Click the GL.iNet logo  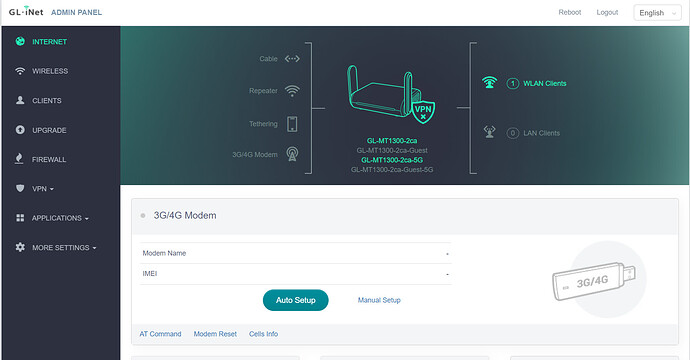point(26,12)
